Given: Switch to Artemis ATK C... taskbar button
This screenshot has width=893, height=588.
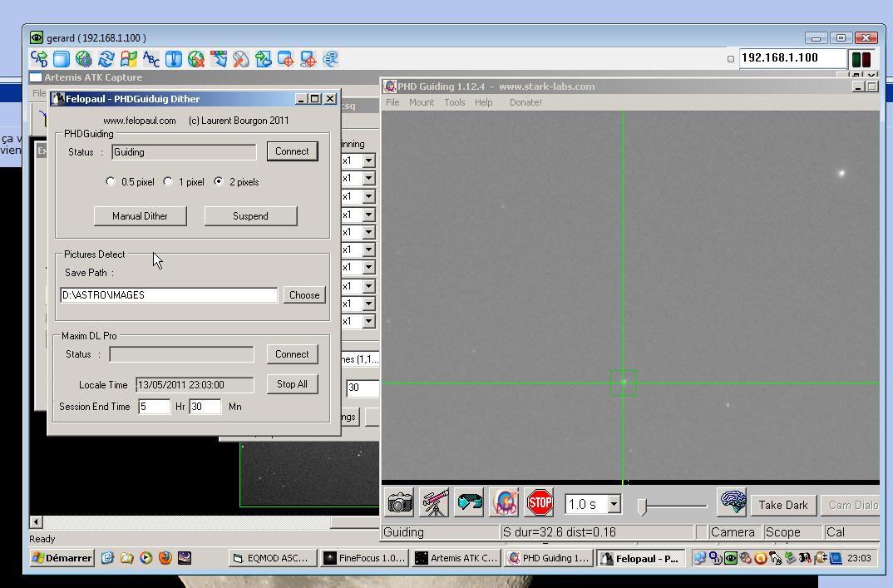Looking at the screenshot, I should click(x=456, y=558).
